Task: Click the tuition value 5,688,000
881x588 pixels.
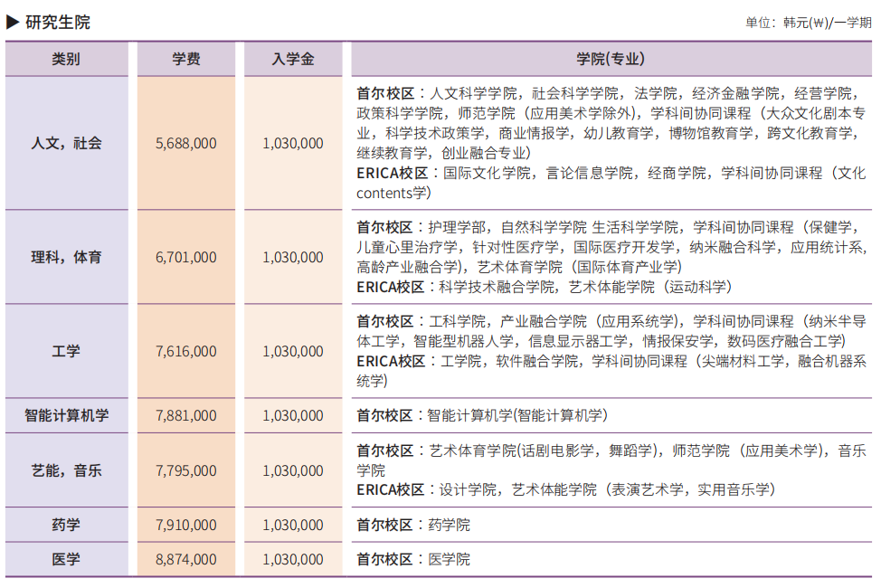Action: (186, 143)
